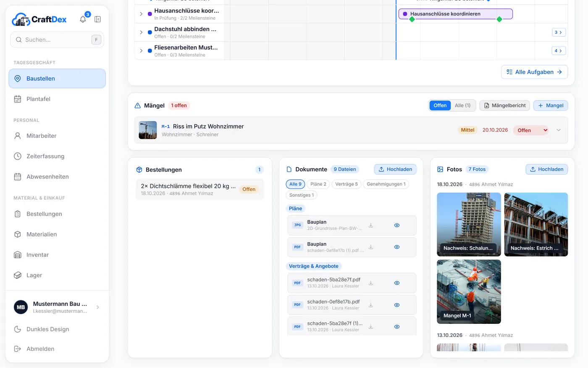Screen dimensions: 588x368
Task: Open Mitarbeiter in sidebar
Action: [x=57, y=136]
